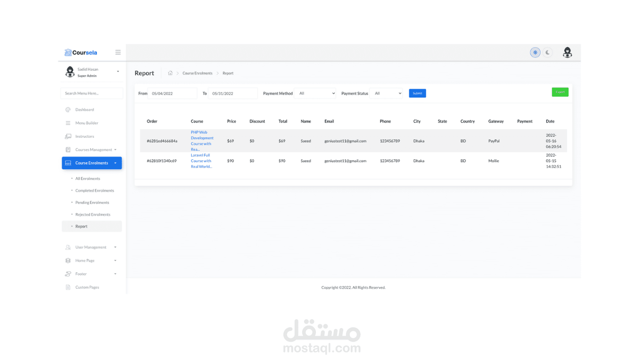The height and width of the screenshot is (362, 644).
Task: Click the home breadcrumb icon
Action: 170,73
